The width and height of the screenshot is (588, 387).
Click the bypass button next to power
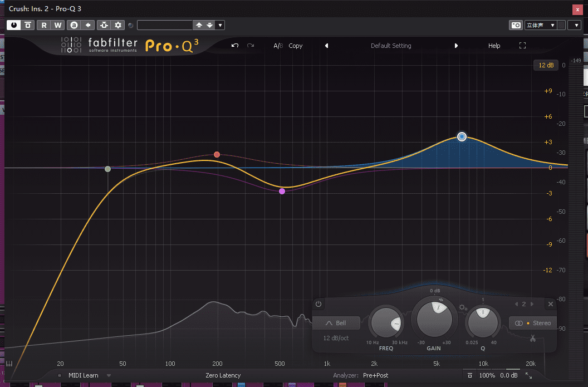click(x=28, y=25)
